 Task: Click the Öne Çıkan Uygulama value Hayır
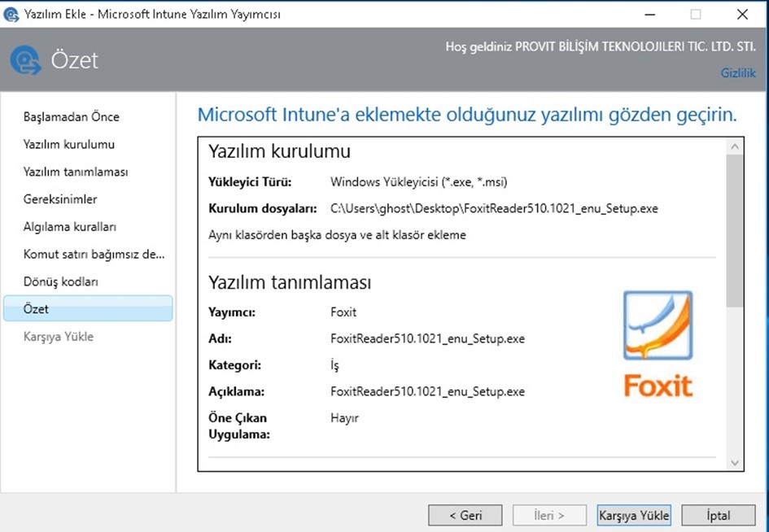coord(345,418)
